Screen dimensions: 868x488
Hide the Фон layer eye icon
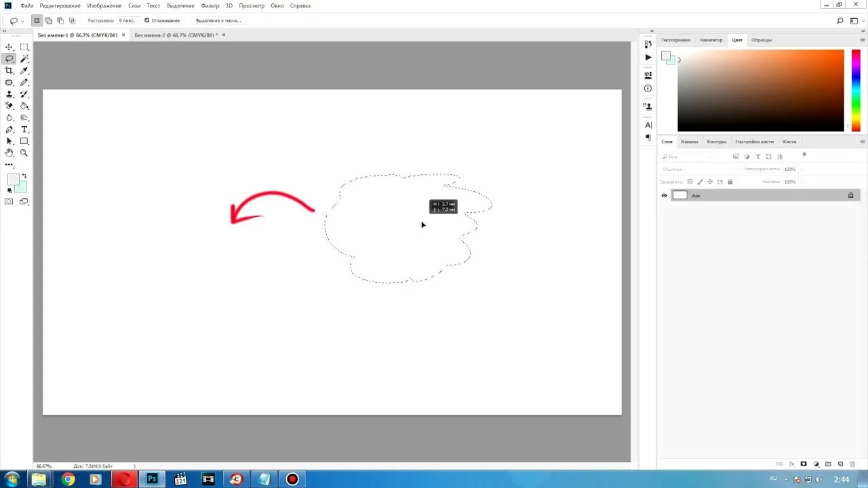coord(665,195)
